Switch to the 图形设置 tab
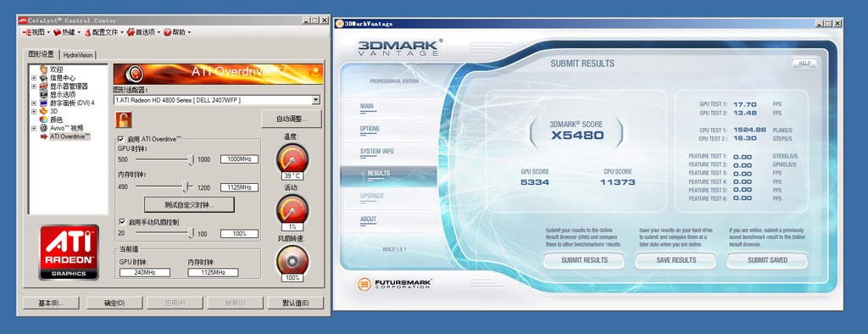 (42, 54)
